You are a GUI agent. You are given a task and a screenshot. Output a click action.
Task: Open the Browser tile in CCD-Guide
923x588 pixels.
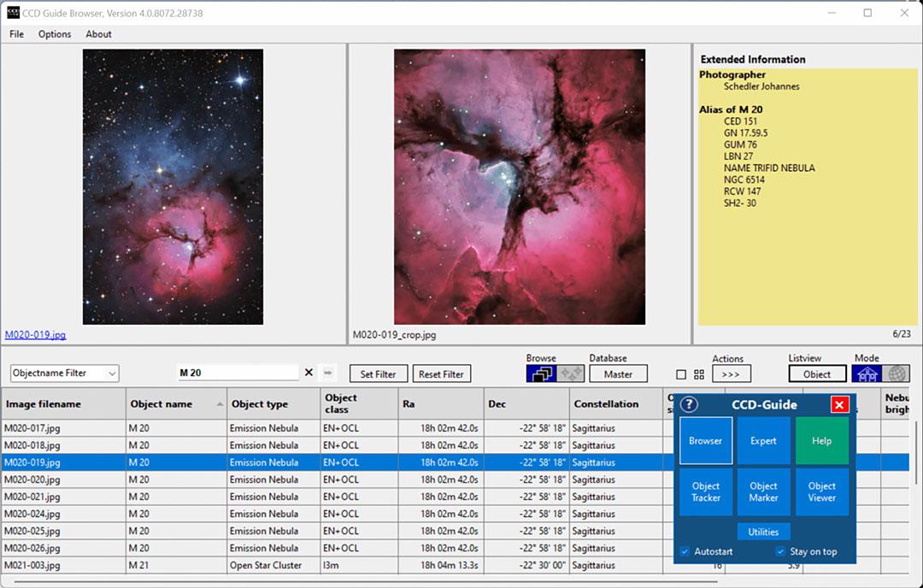(706, 441)
